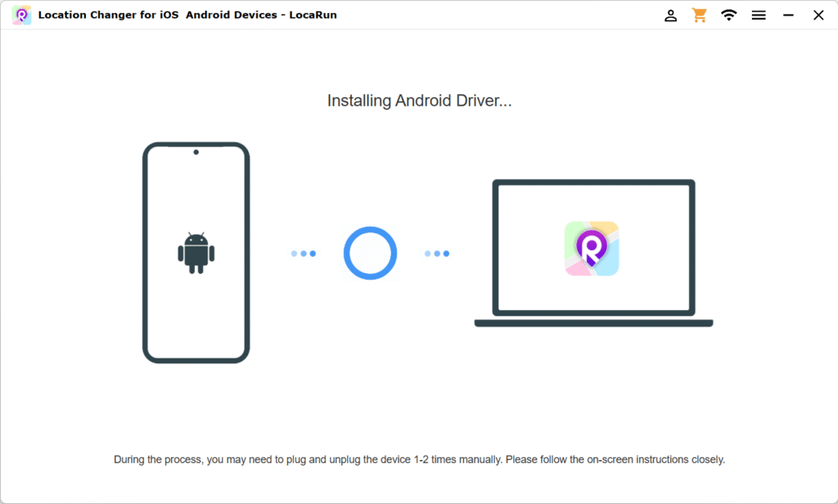Click the window title 'Location Changer' text

point(187,15)
